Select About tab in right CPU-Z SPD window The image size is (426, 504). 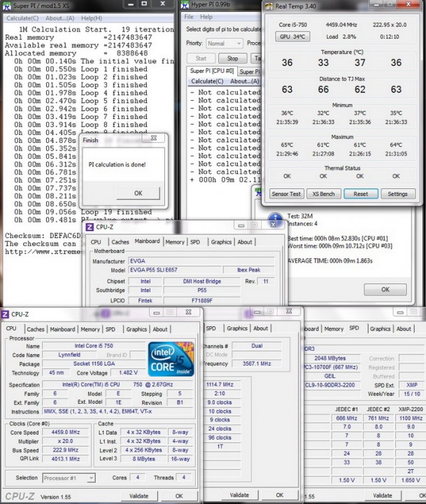coord(404,329)
